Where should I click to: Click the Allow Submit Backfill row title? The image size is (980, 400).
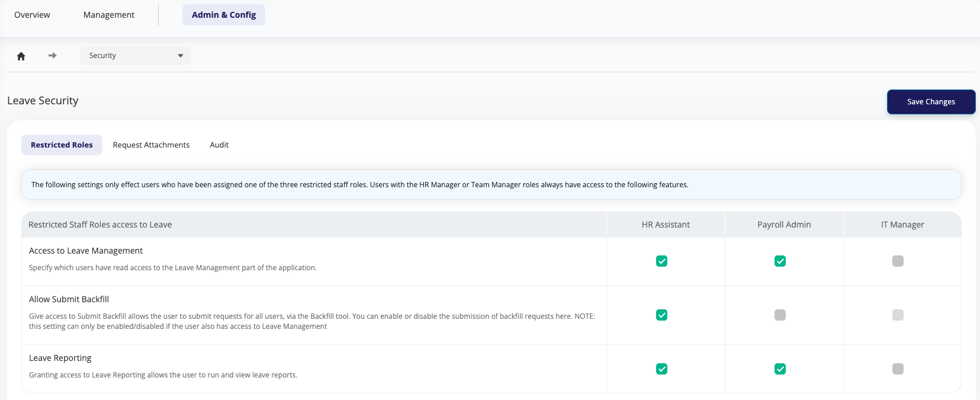click(69, 299)
